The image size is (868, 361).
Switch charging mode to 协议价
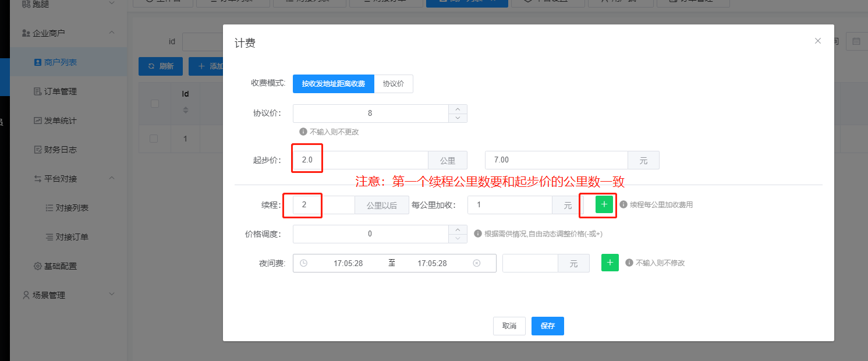(x=392, y=84)
